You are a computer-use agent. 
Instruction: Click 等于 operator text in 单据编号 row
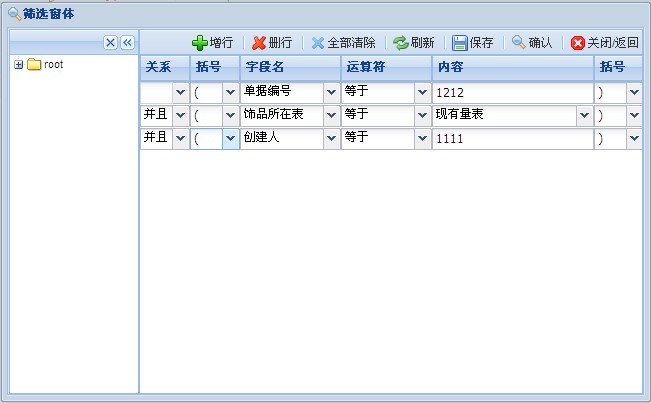(356, 91)
